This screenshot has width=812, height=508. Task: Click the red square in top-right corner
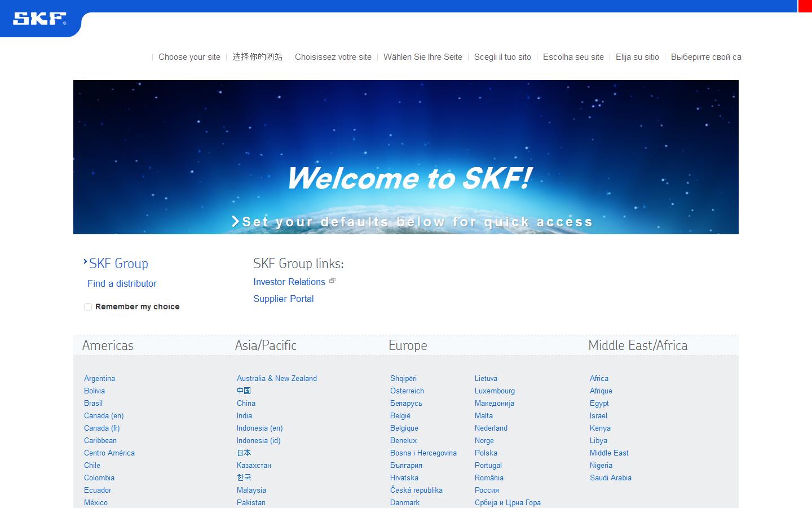(805, 6)
